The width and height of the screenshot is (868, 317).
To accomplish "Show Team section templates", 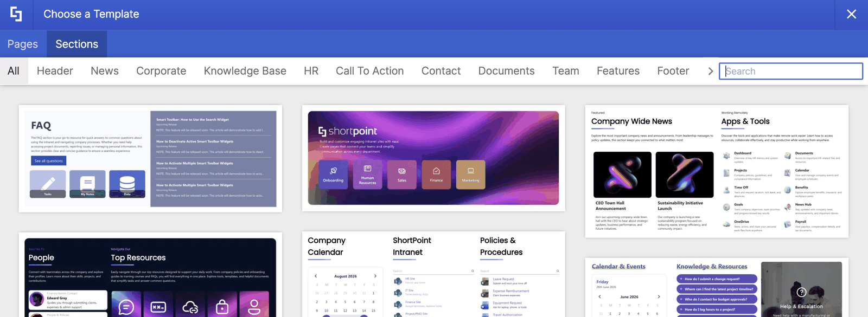I will [x=566, y=71].
